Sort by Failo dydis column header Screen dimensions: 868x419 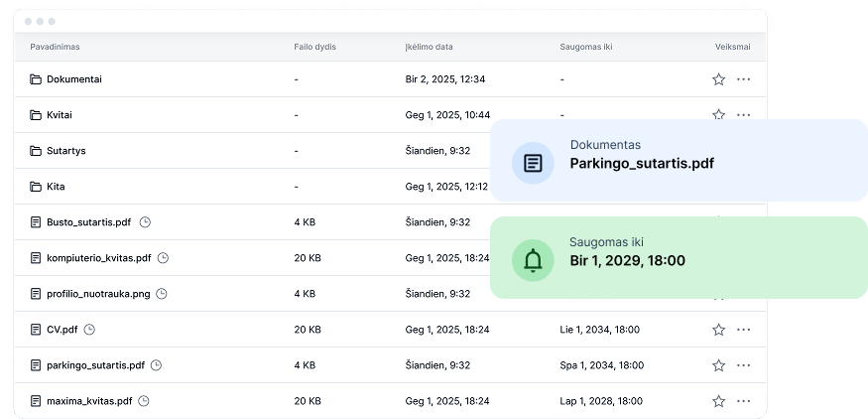pyautogui.click(x=314, y=47)
